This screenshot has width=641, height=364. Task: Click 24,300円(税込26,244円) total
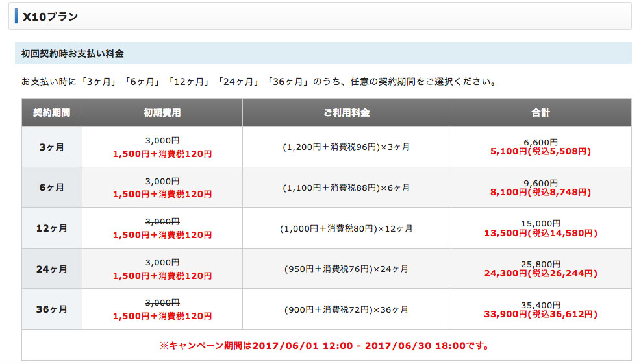click(541, 273)
